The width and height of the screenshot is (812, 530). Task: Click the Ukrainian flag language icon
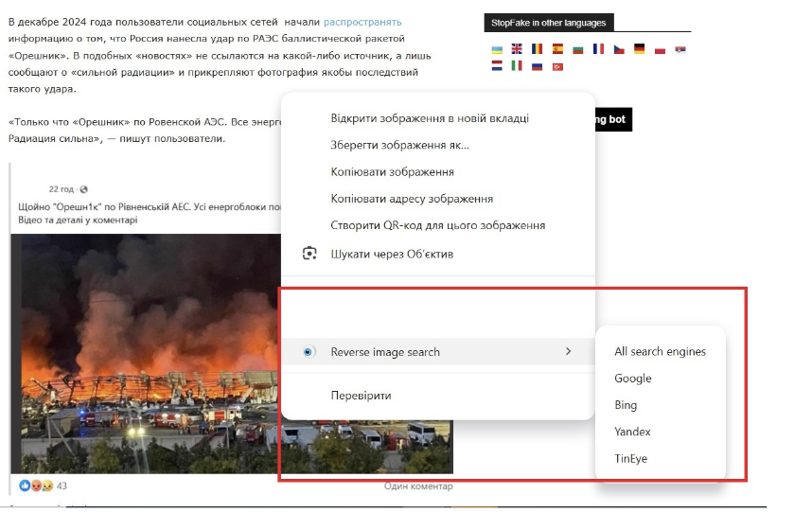497,49
